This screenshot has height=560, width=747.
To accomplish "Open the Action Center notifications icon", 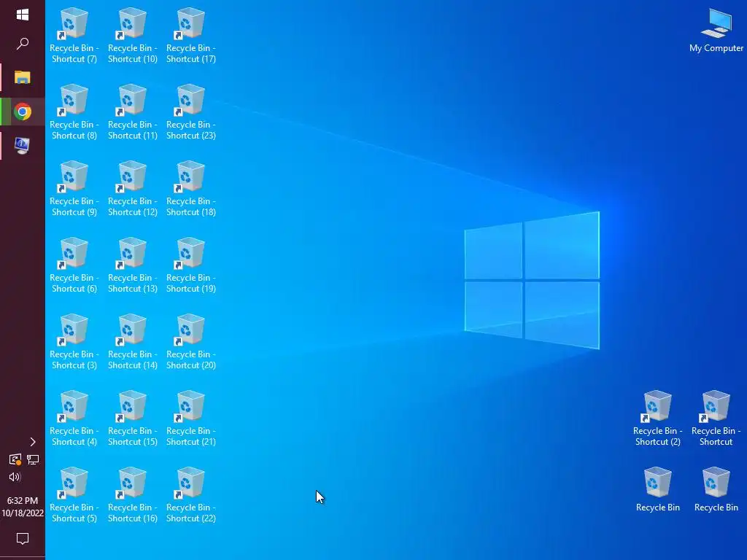I will (x=23, y=539).
